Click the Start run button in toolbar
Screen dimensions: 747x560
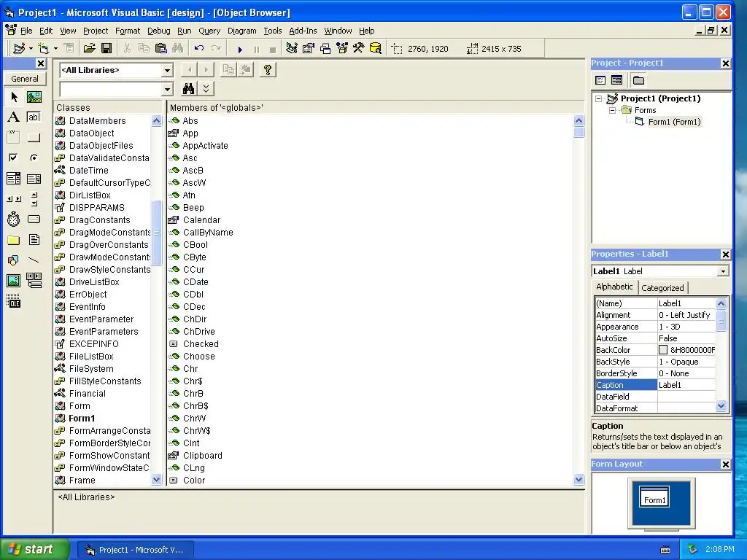click(240, 49)
